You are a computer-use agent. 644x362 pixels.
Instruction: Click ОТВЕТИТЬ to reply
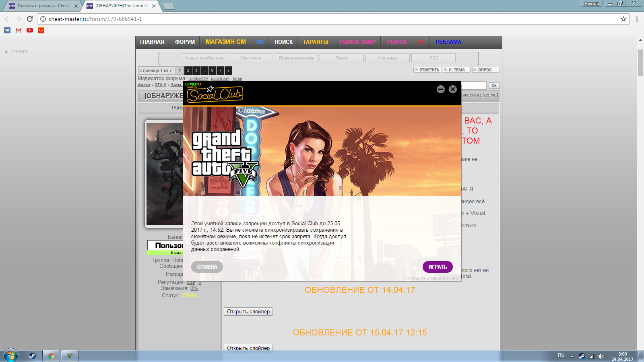(x=427, y=70)
